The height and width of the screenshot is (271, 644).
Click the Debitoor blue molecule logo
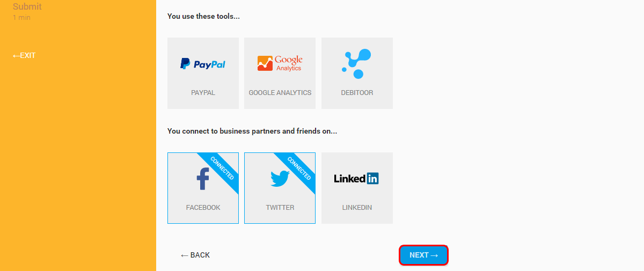click(356, 64)
